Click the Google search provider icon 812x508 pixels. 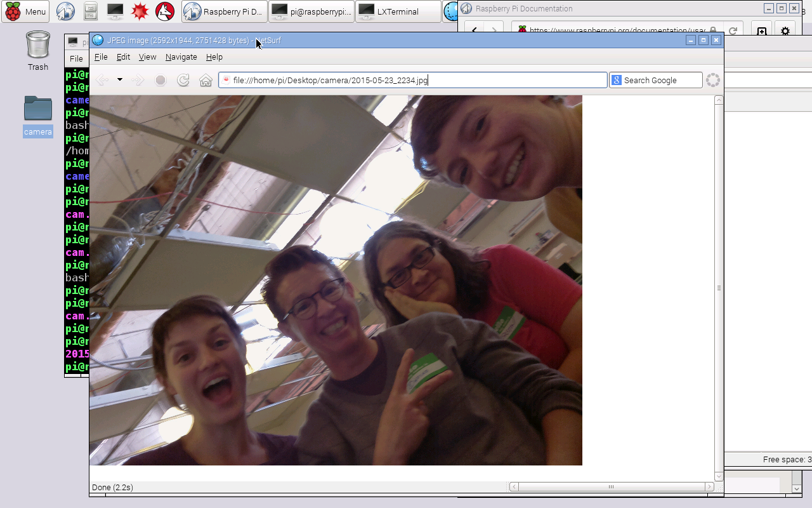click(617, 80)
